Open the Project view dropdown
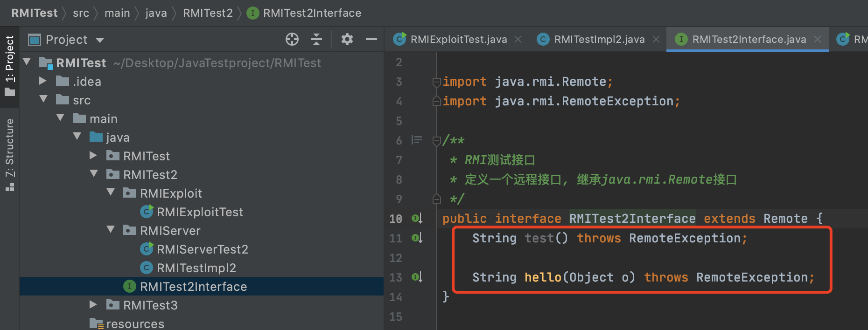The width and height of the screenshot is (868, 330). [x=100, y=40]
